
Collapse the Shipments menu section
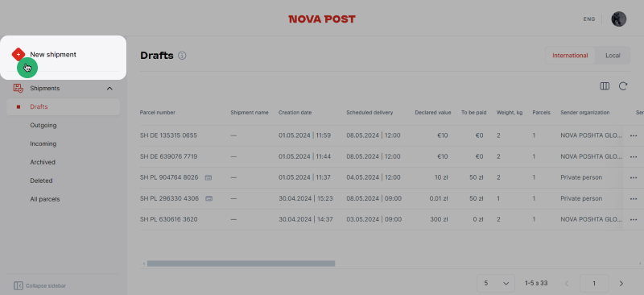[x=109, y=89]
